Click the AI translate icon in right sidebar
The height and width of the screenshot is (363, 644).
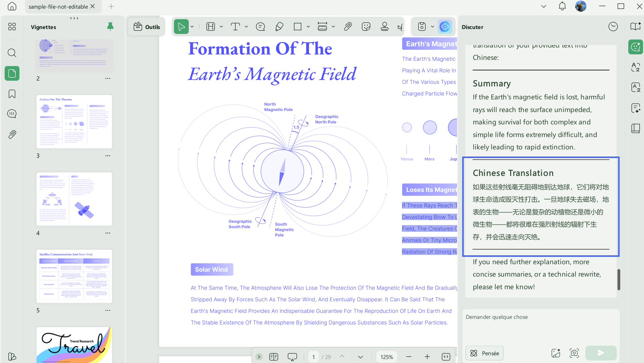click(x=636, y=67)
